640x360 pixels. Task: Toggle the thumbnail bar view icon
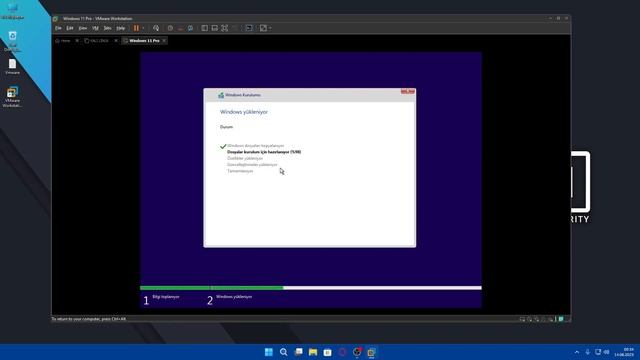[215, 28]
